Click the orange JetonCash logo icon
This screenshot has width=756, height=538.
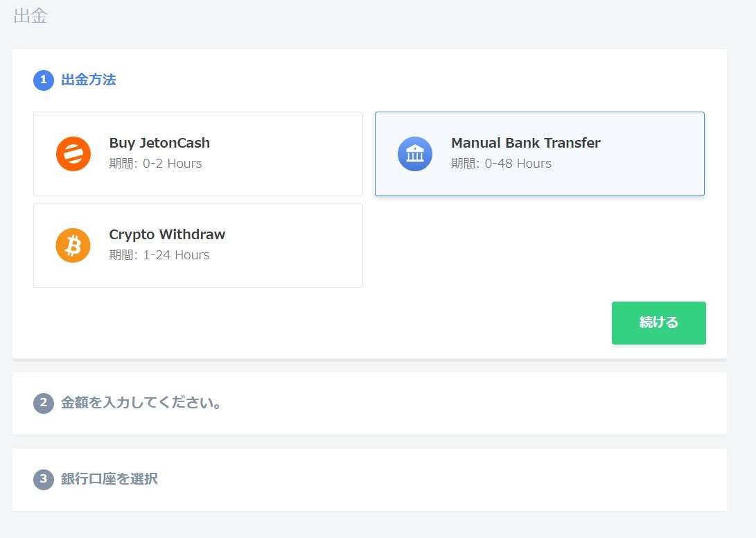tap(73, 154)
